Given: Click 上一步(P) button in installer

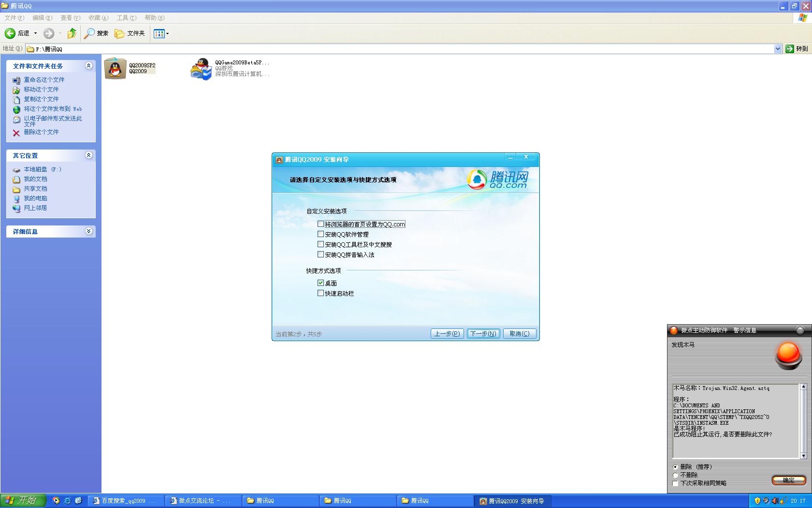Looking at the screenshot, I should click(x=447, y=334).
